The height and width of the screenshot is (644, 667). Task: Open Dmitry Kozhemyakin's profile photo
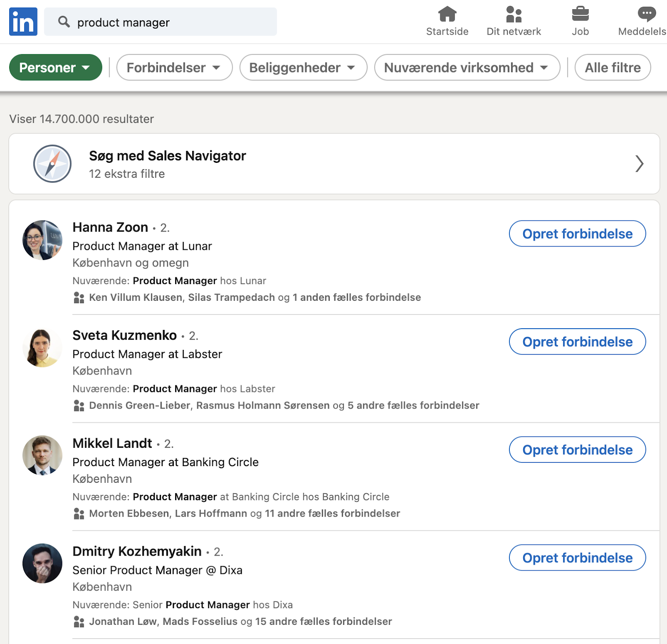(43, 564)
